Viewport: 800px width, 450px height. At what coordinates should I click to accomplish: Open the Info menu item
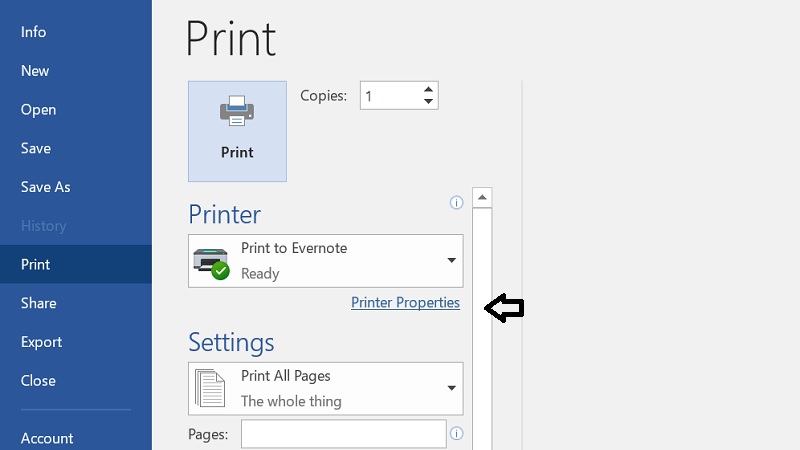(34, 32)
